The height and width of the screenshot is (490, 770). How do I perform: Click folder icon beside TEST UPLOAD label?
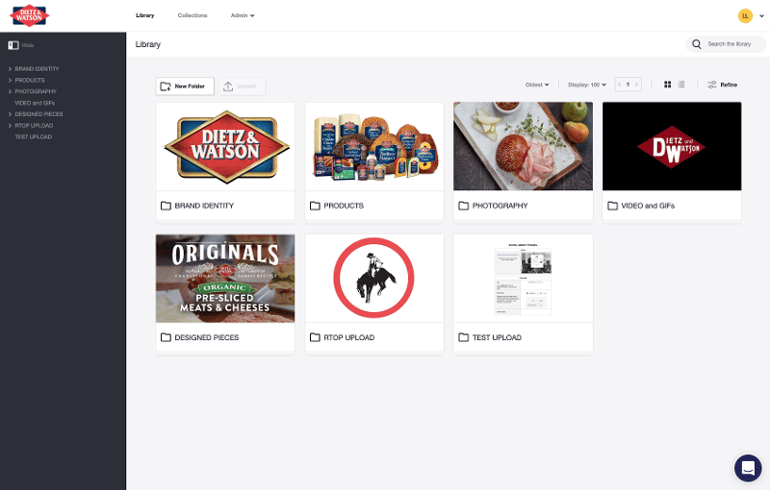464,337
